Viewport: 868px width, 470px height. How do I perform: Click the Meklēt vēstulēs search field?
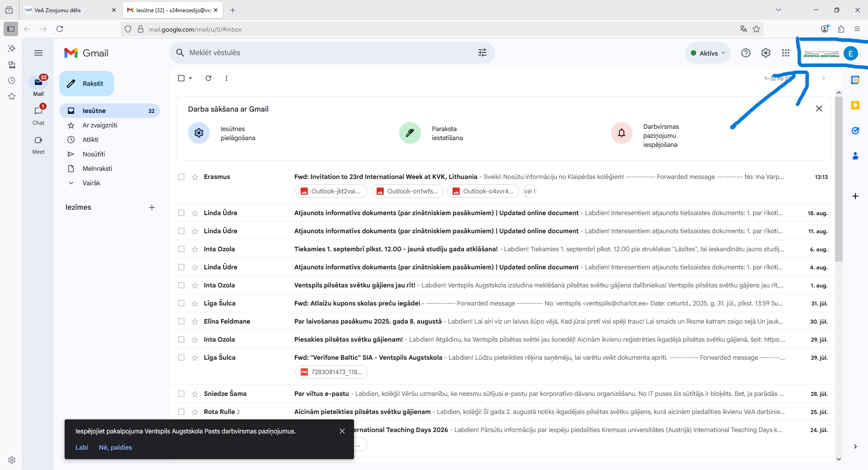[325, 53]
